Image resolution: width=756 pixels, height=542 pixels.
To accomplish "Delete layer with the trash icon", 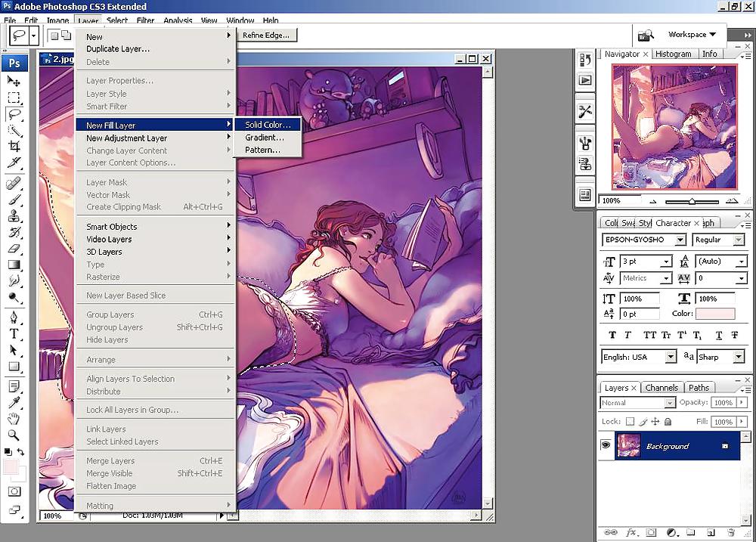I will tap(731, 532).
